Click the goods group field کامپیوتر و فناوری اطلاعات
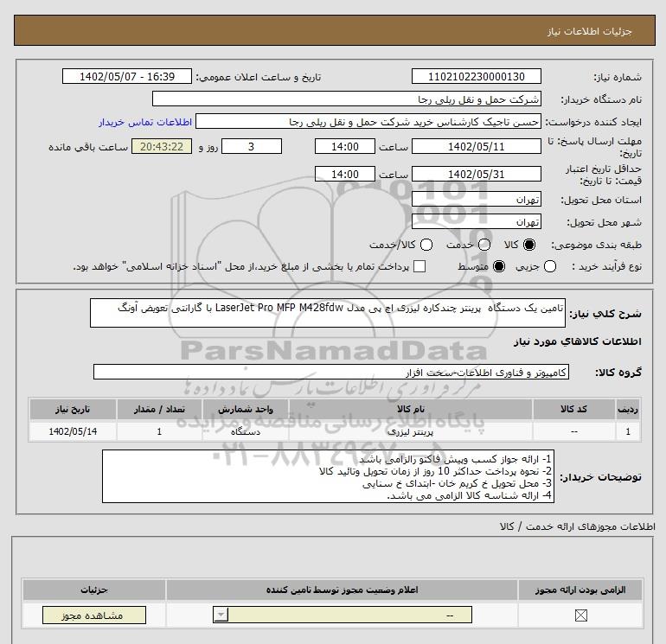 331,372
